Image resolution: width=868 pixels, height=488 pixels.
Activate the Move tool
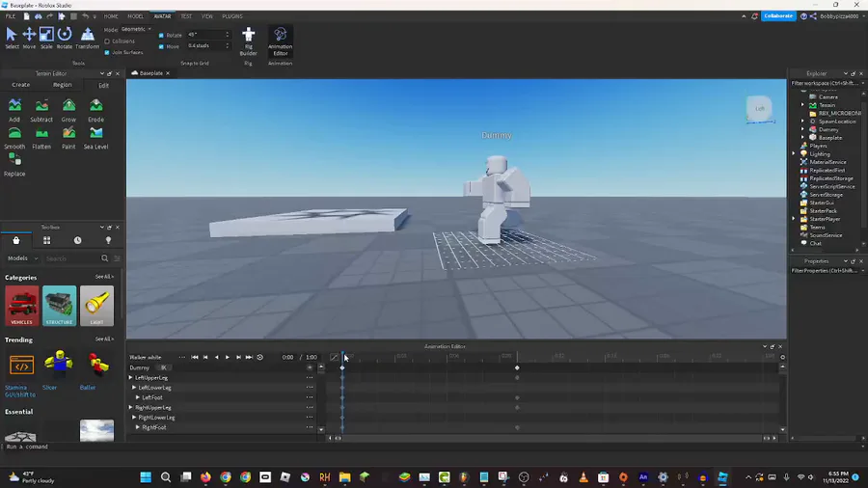[29, 39]
